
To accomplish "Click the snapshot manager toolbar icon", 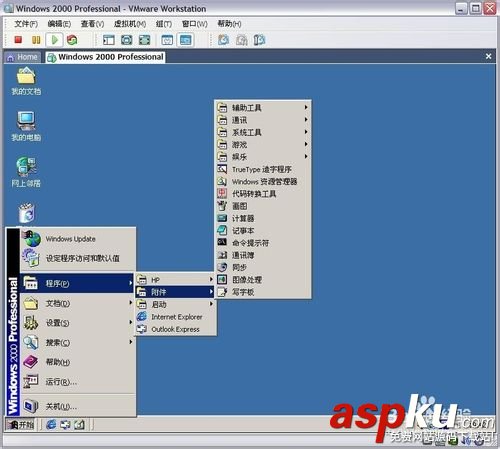I will click(259, 40).
